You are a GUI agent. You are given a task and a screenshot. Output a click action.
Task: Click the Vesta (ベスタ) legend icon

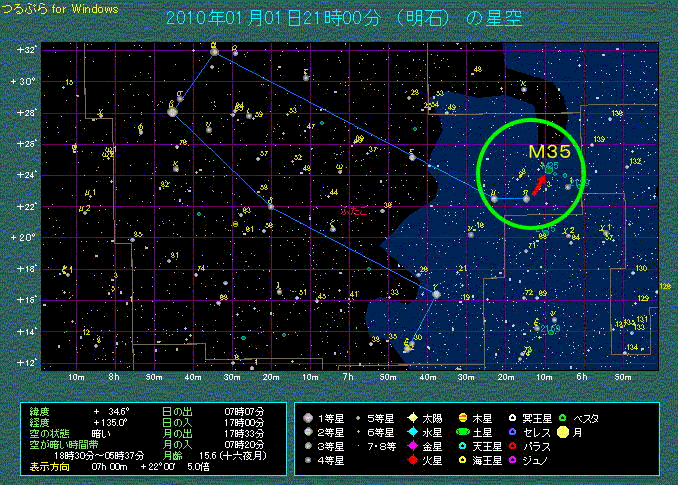562,417
